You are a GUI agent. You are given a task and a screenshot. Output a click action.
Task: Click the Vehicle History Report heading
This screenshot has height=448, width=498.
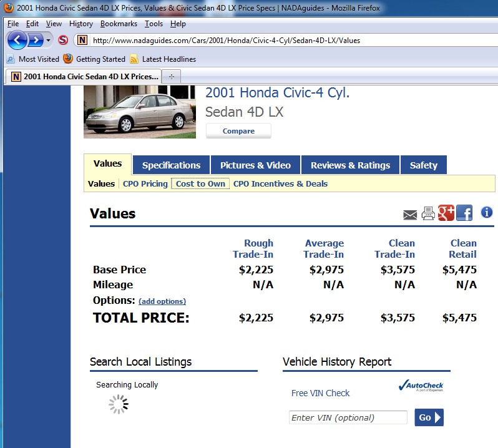tap(337, 362)
